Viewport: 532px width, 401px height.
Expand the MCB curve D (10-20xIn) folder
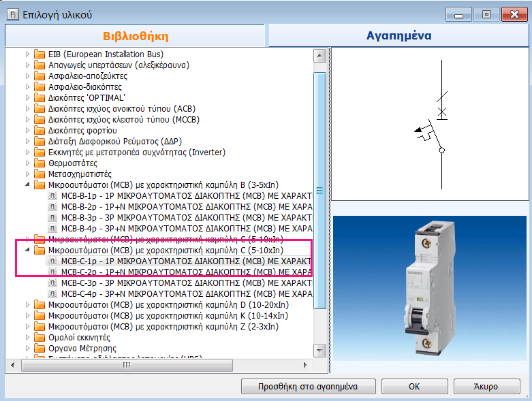(28, 305)
